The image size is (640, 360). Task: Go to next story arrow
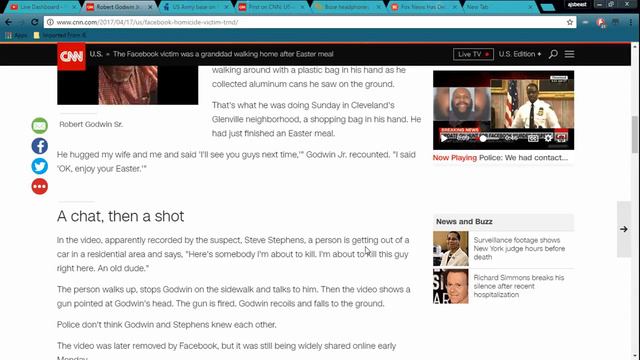624,229
